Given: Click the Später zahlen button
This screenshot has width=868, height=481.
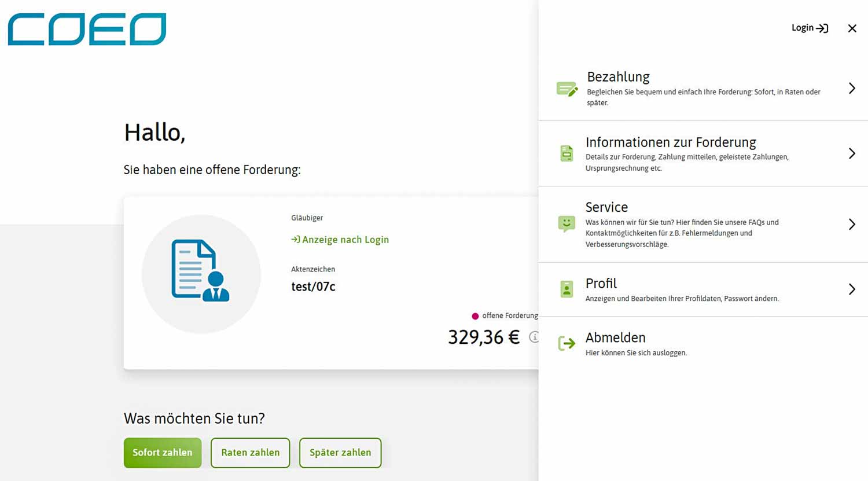Looking at the screenshot, I should (340, 453).
